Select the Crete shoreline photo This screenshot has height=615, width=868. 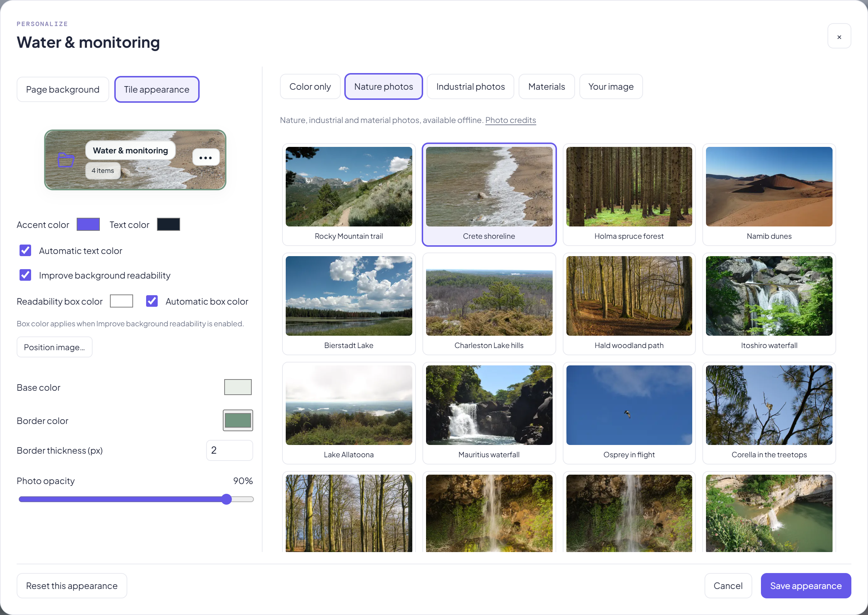coord(489,194)
